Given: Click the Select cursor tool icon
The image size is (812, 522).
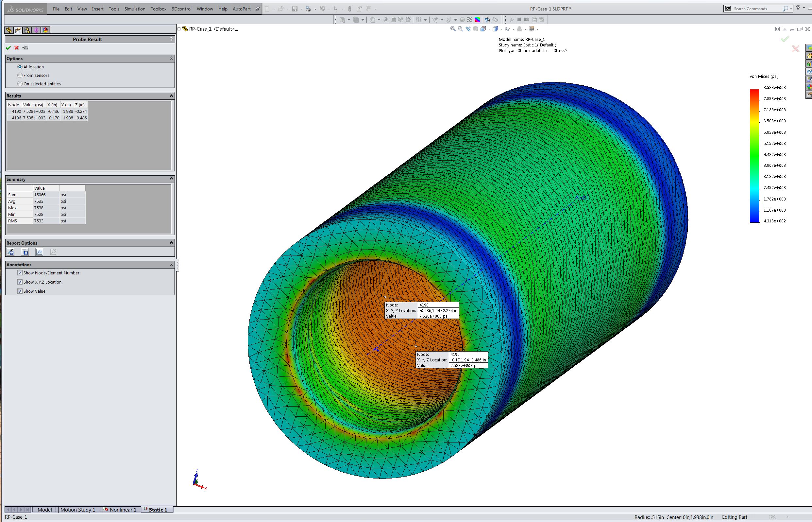Looking at the screenshot, I should click(x=336, y=9).
